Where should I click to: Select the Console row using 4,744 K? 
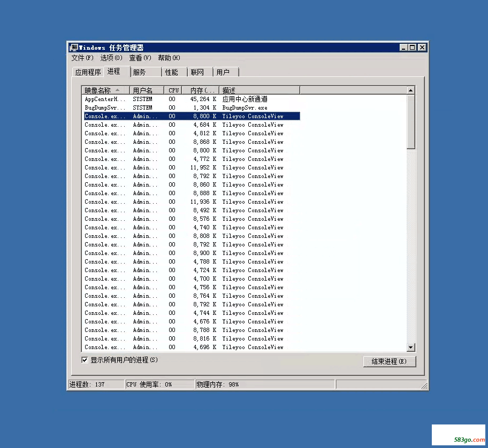pos(192,313)
